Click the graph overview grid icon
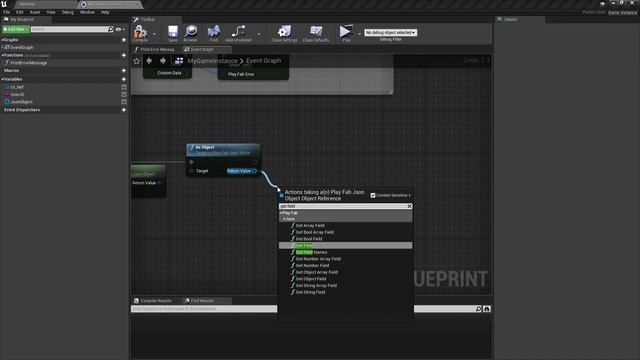 click(179, 61)
